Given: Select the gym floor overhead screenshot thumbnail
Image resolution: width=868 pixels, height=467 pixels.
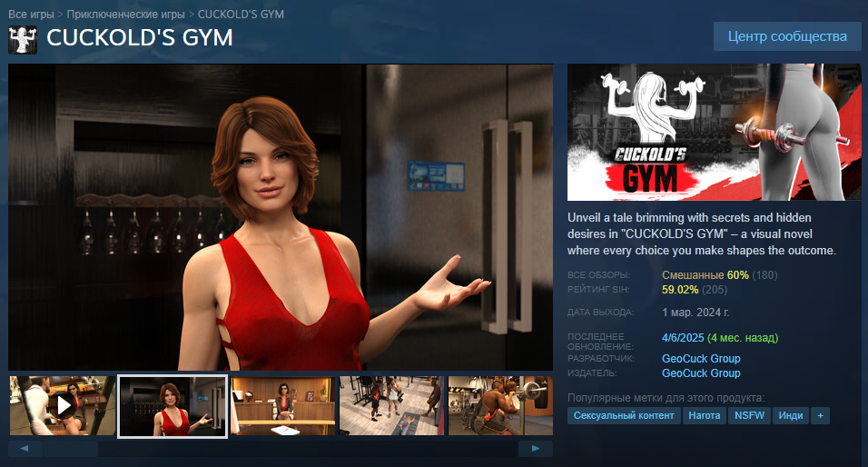Looking at the screenshot, I should (x=392, y=405).
